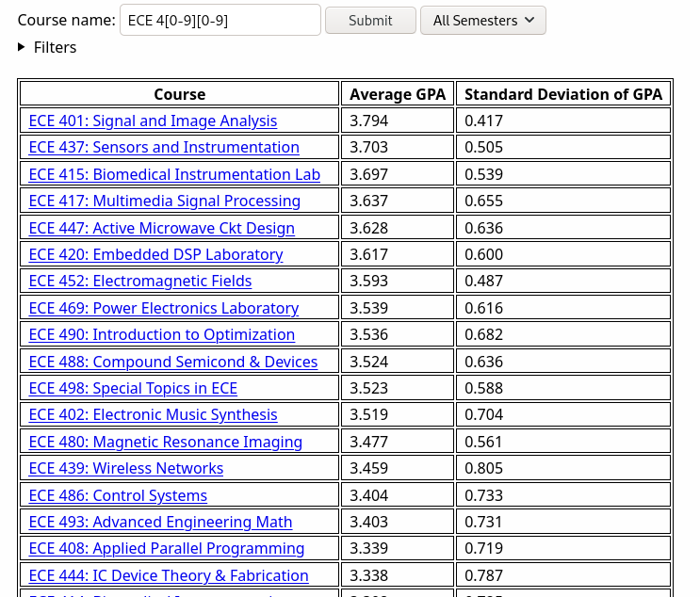Screen dimensions: 700x597
Task: Click average GPA value 3.404
Action: click(x=368, y=495)
